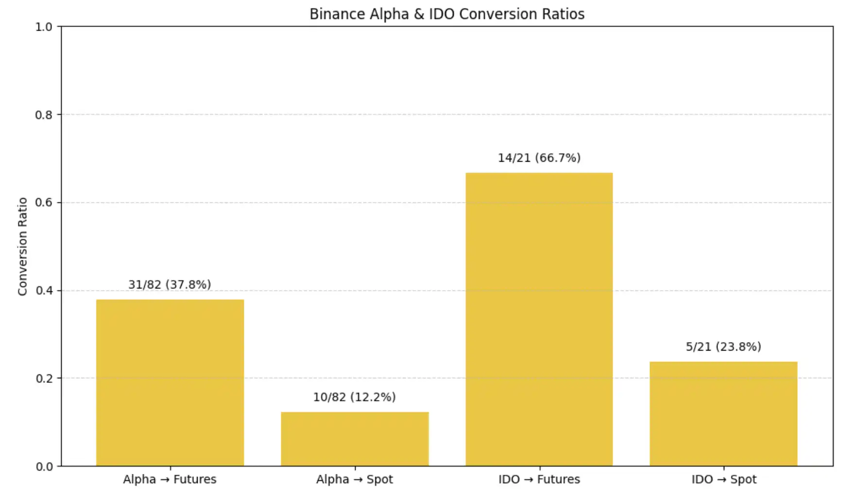The height and width of the screenshot is (504, 853).
Task: Click the 0.4 y-axis tick label
Action: 44,291
